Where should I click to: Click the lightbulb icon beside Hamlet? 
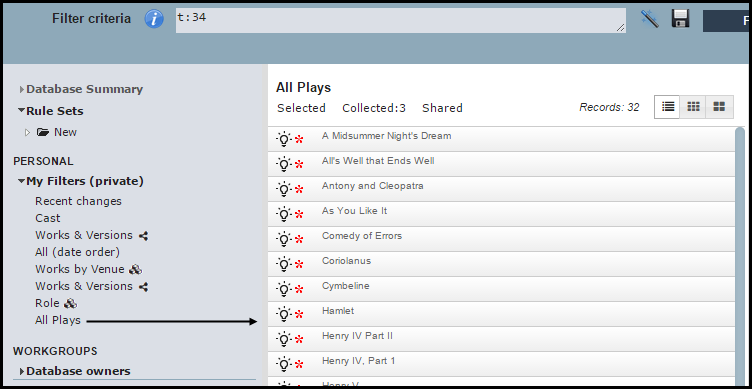point(284,314)
